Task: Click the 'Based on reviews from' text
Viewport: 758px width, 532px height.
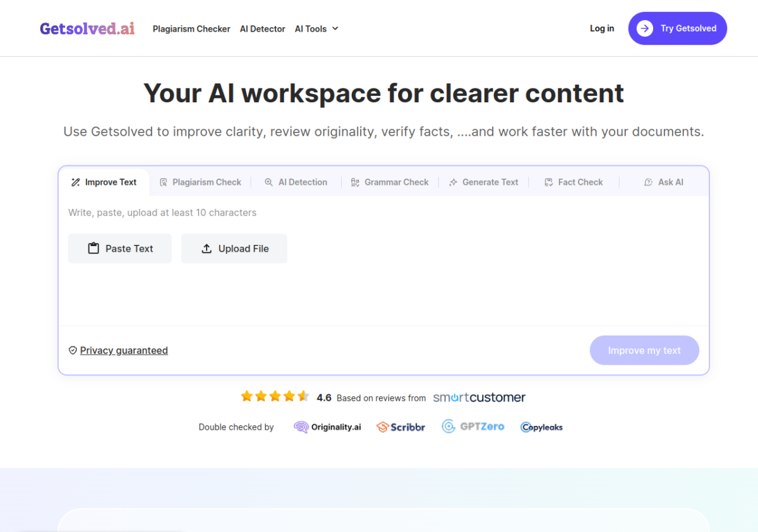Action: [382, 398]
